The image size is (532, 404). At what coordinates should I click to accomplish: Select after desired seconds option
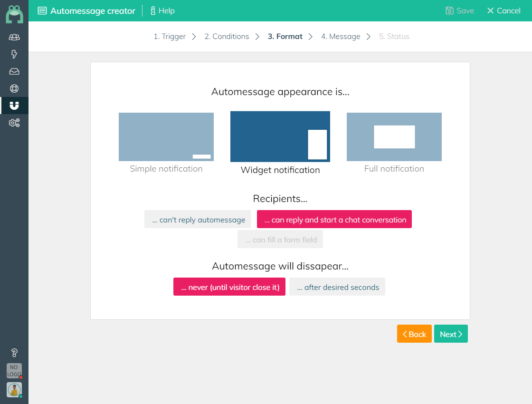pyautogui.click(x=337, y=287)
